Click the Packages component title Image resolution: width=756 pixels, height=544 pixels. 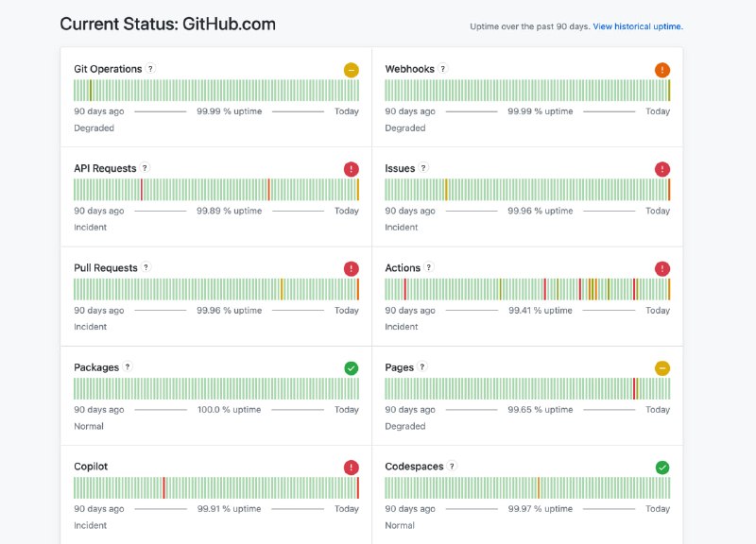96,367
